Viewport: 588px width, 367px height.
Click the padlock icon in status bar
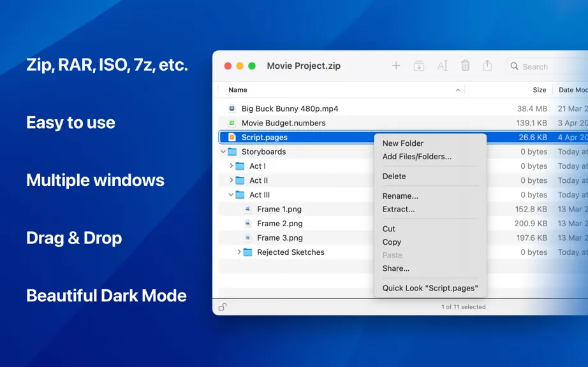(x=223, y=306)
